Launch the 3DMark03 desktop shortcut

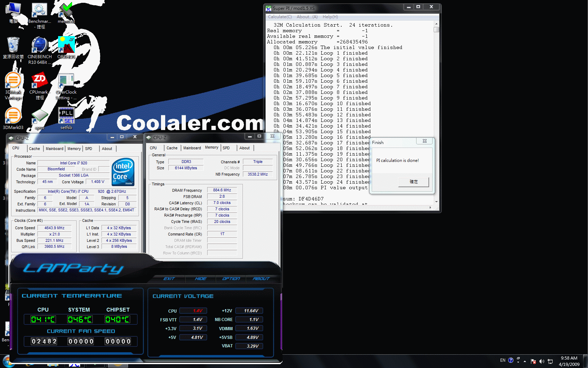(x=13, y=118)
